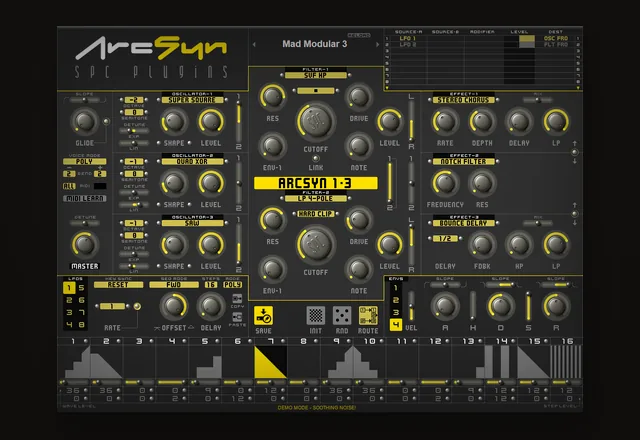Click Oscillator-1 Level knob
The width and height of the screenshot is (640, 440).
pyautogui.click(x=211, y=121)
